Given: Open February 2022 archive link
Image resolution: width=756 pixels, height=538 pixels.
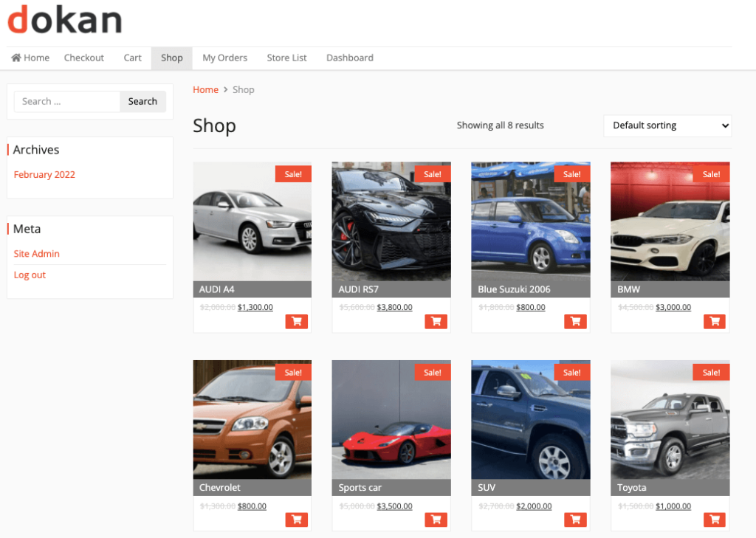Looking at the screenshot, I should (x=44, y=174).
